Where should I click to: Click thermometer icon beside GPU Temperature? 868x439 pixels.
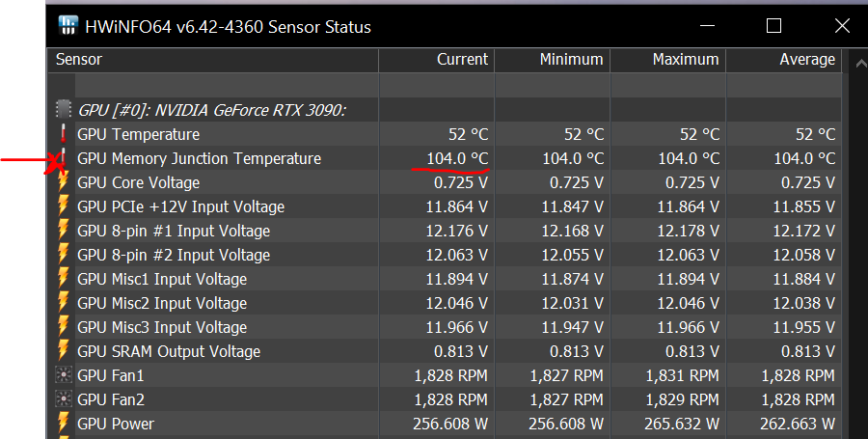[63, 133]
